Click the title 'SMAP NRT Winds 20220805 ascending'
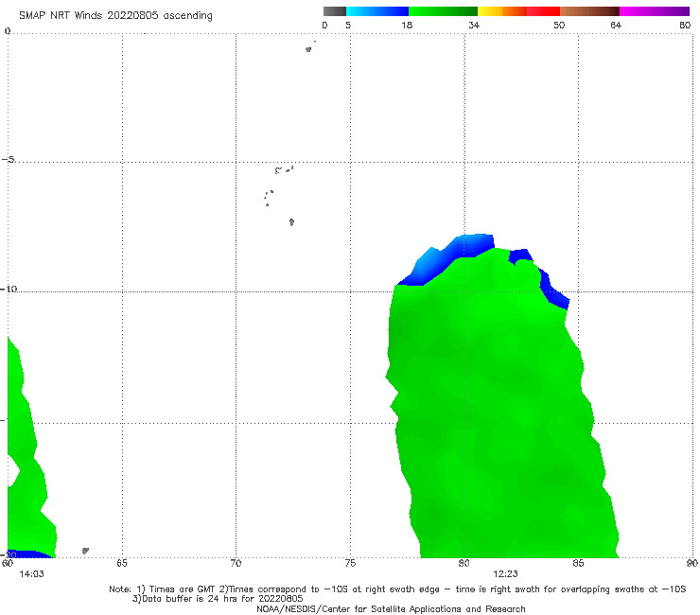Image resolution: width=700 pixels, height=615 pixels. 115,16
